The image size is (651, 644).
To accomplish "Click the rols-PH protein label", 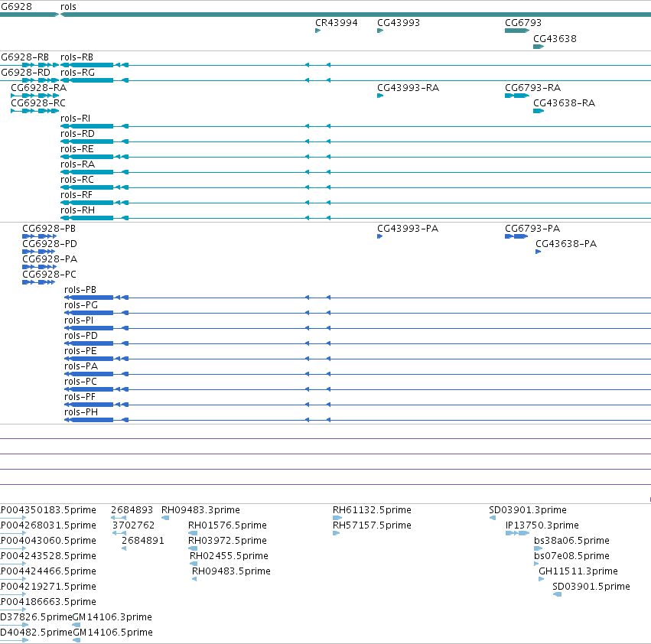I will [x=81, y=413].
